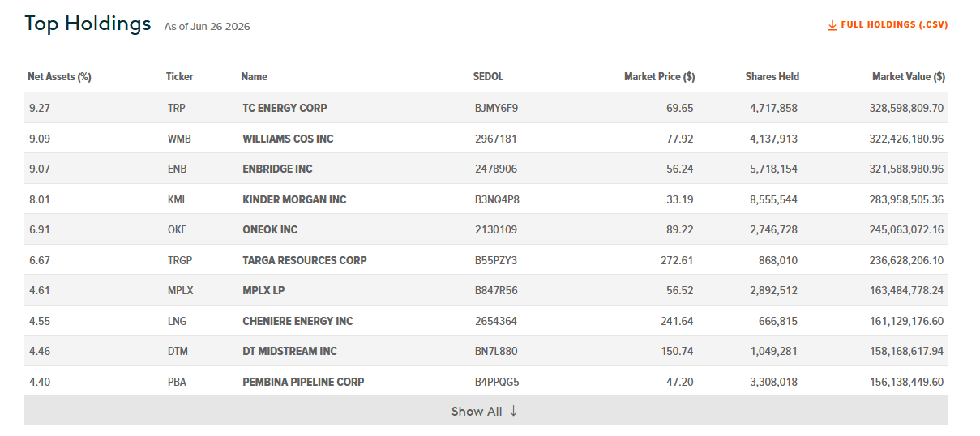Image resolution: width=980 pixels, height=436 pixels.
Task: Select the TARGA RESOURCES CORP name
Action: point(305,260)
